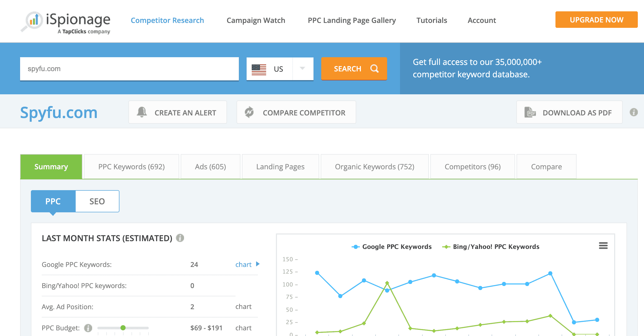Switch to the Competitors (96) tab
644x336 pixels.
click(x=472, y=166)
